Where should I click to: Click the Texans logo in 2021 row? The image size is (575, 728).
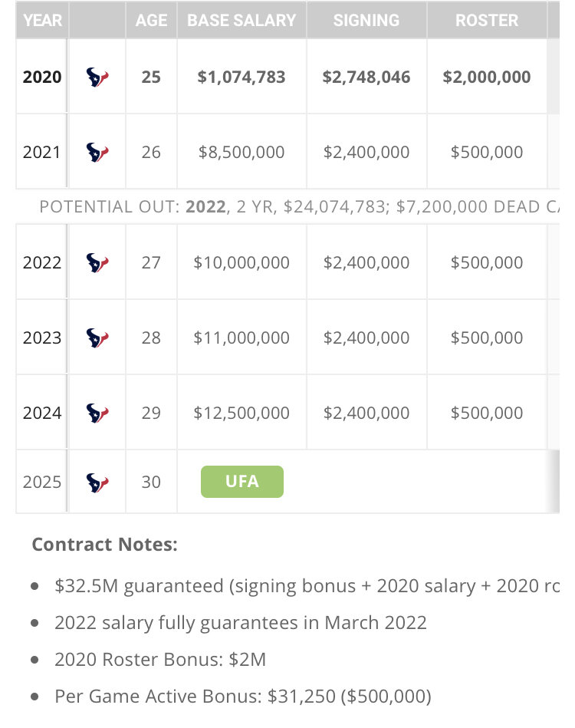pyautogui.click(x=97, y=152)
